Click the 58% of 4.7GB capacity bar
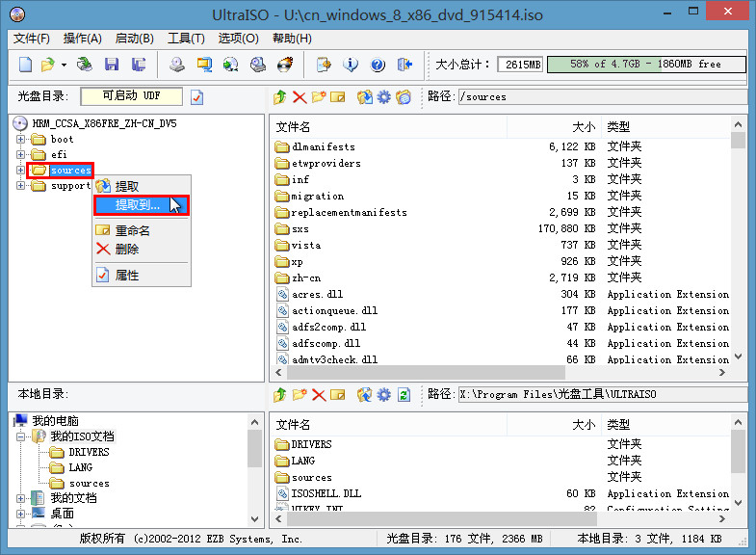The height and width of the screenshot is (555, 756). [x=646, y=65]
